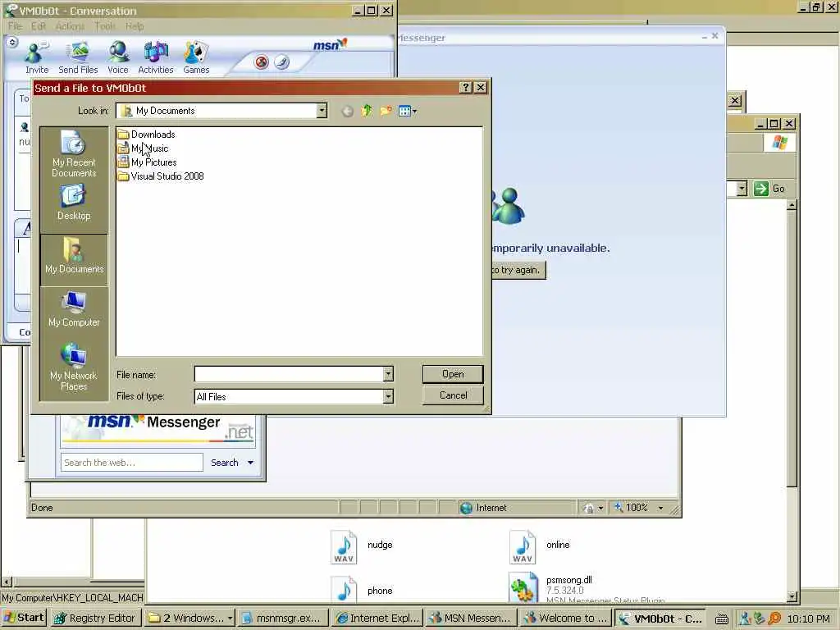This screenshot has height=630, width=840.
Task: Switch to MSN Messenger taskbar button
Action: click(x=471, y=618)
